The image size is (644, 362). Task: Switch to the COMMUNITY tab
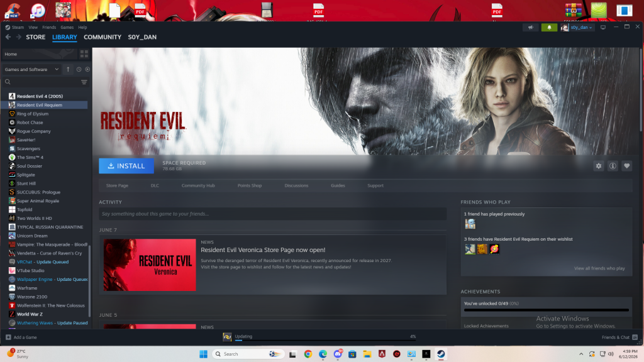(x=103, y=37)
